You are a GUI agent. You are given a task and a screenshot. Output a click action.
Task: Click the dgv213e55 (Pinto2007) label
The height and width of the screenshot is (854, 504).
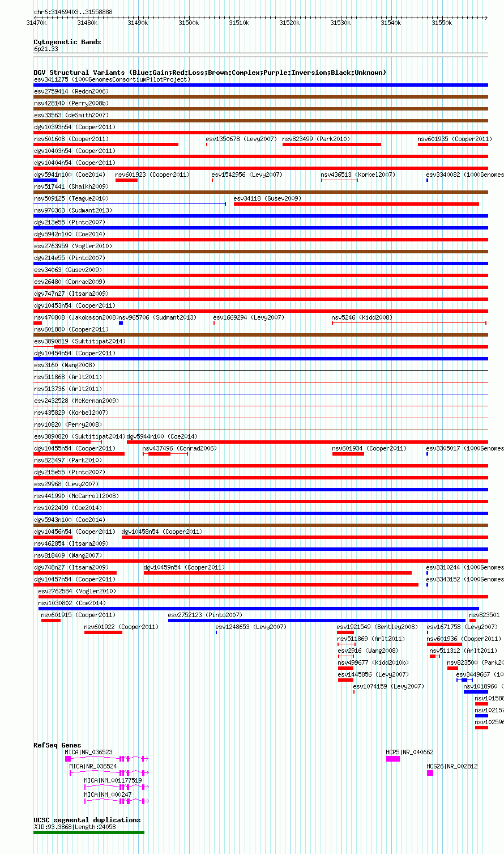click(69, 222)
